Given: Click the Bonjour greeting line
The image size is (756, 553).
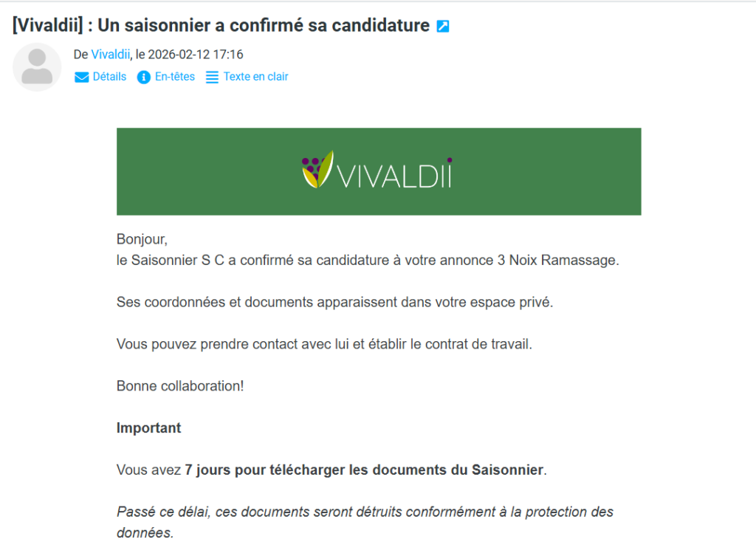Looking at the screenshot, I should [142, 239].
